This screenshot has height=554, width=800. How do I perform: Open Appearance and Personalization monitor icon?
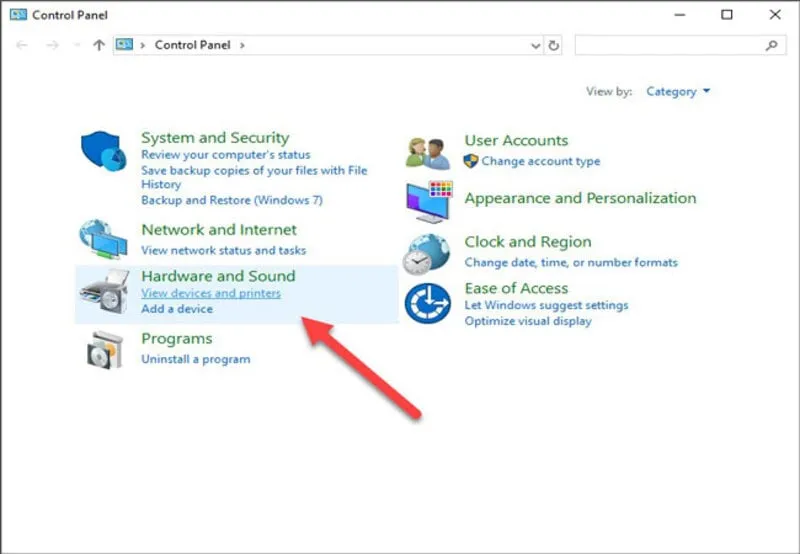(428, 201)
